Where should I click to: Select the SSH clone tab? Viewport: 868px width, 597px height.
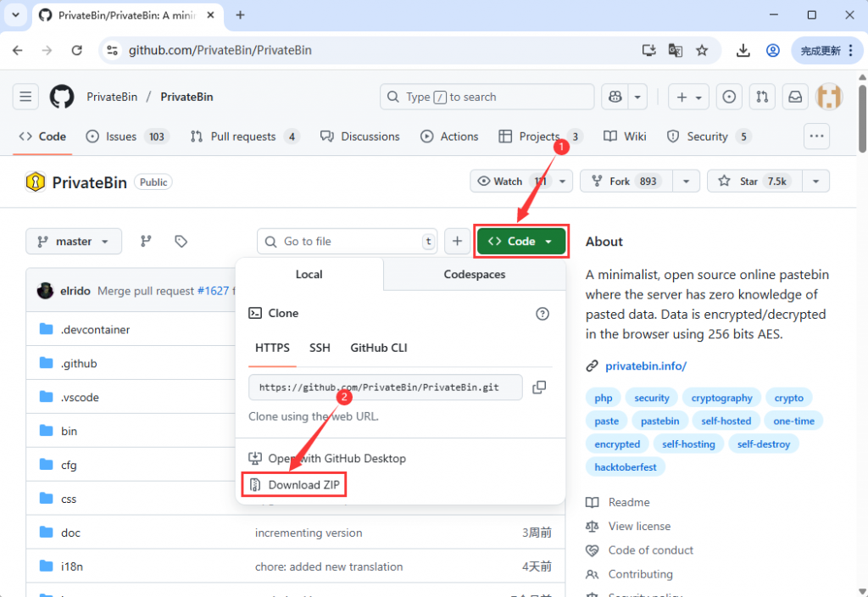[320, 348]
